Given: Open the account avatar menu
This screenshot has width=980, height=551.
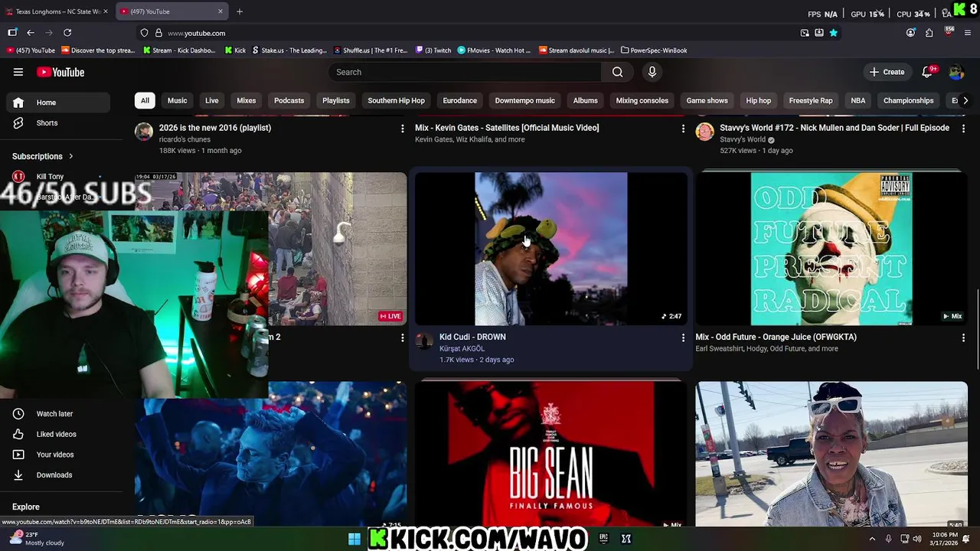Looking at the screenshot, I should (956, 72).
